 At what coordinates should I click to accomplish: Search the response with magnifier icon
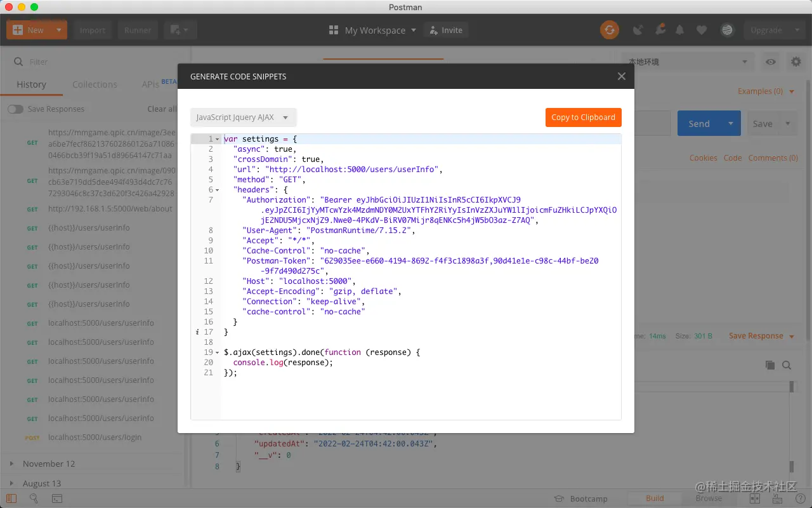(787, 365)
